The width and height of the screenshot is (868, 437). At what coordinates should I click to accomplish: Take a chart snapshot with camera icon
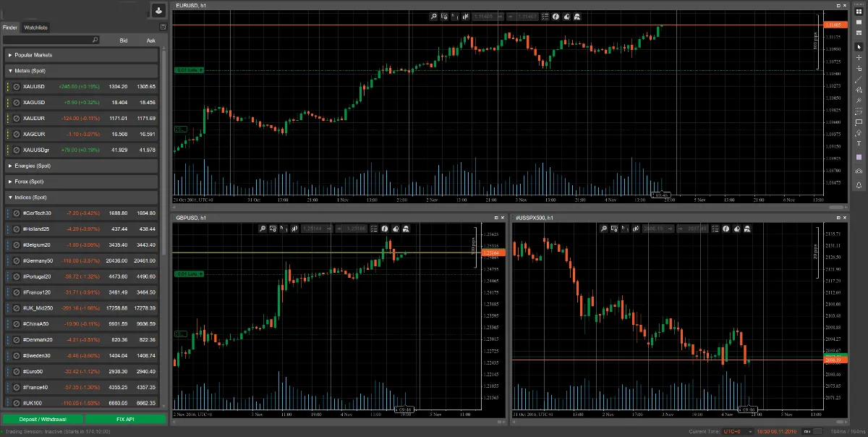coord(859,171)
